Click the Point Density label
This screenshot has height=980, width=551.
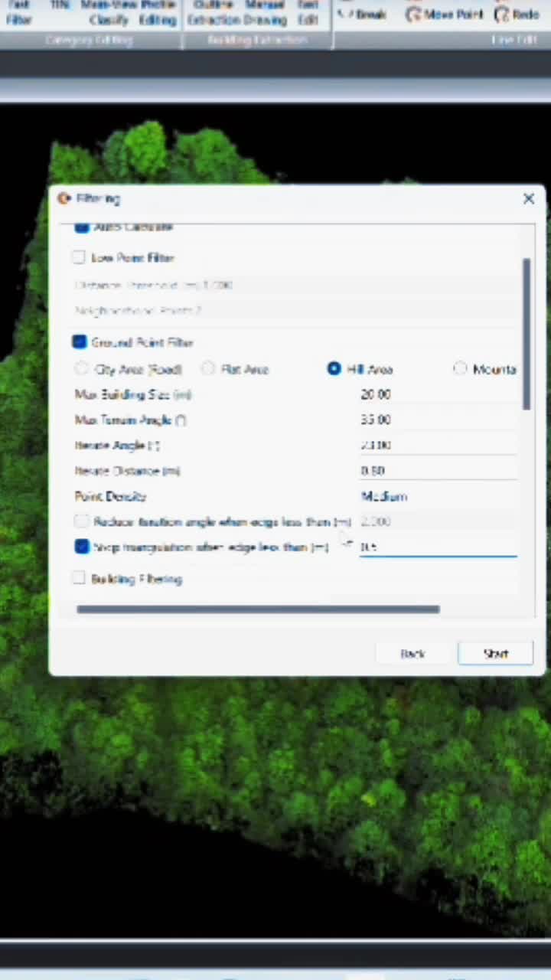pos(110,496)
